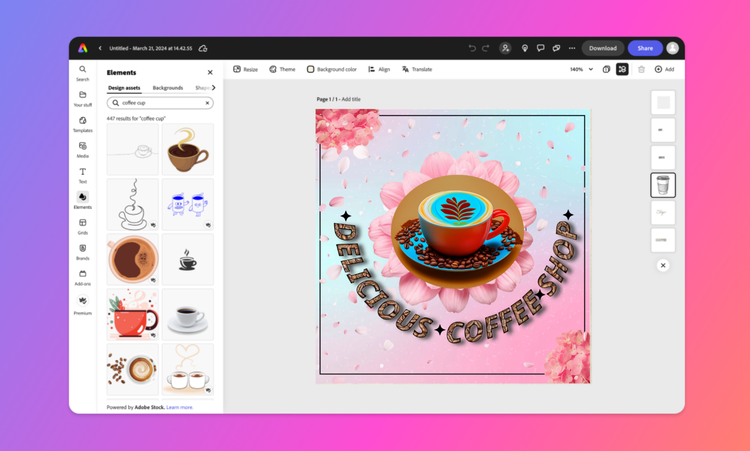Select the Text tool in sidebar
The width and height of the screenshot is (750, 451).
[82, 175]
